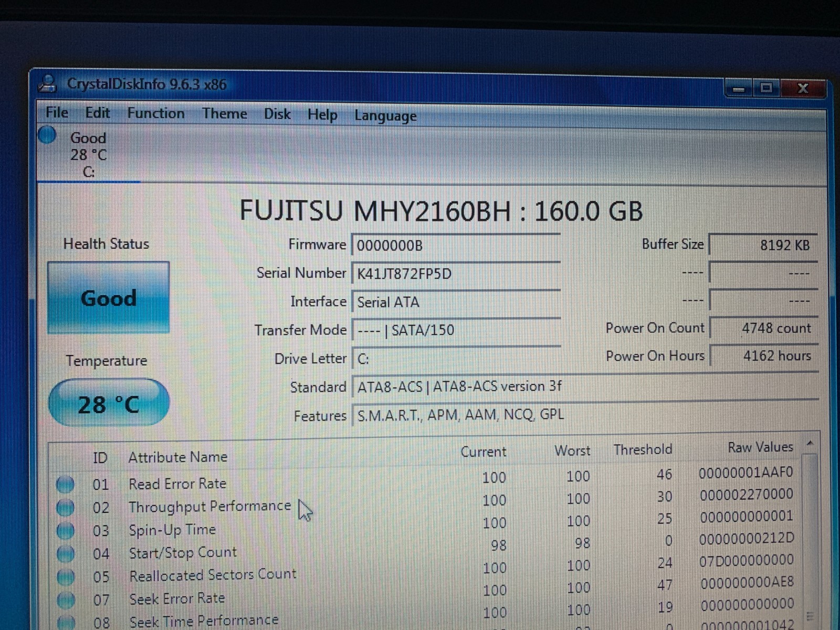Click raw value 00000001AAF0
Image resolution: width=840 pixels, height=630 pixels.
pos(746,472)
